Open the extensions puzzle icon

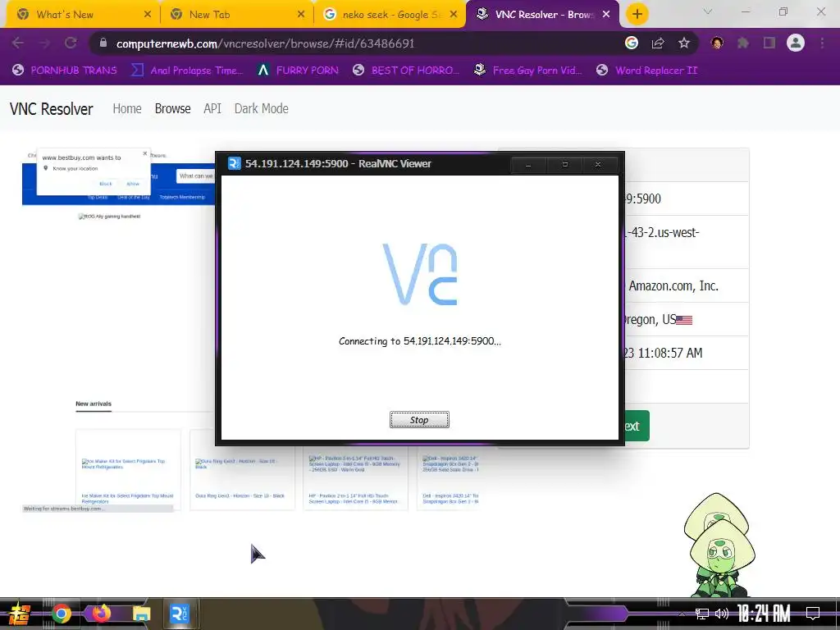point(743,43)
